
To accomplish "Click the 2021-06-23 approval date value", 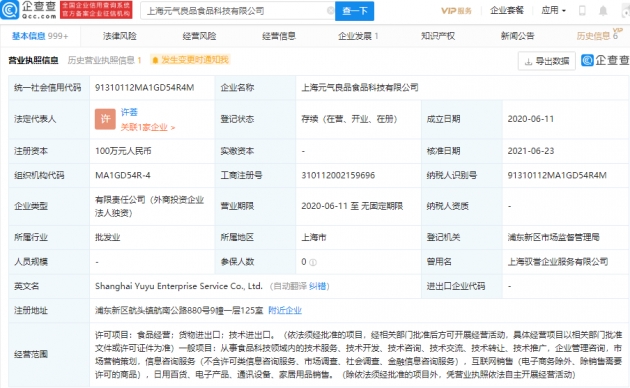I will click(x=531, y=151).
